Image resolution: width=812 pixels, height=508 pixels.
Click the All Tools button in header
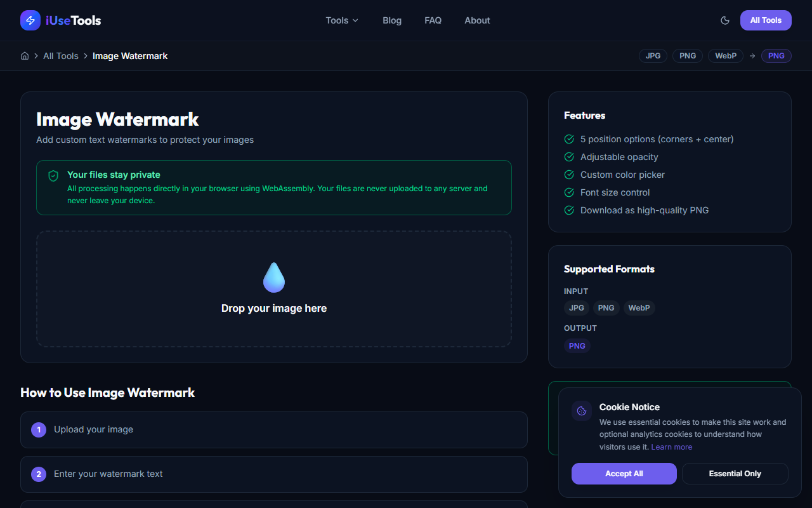coord(765,20)
